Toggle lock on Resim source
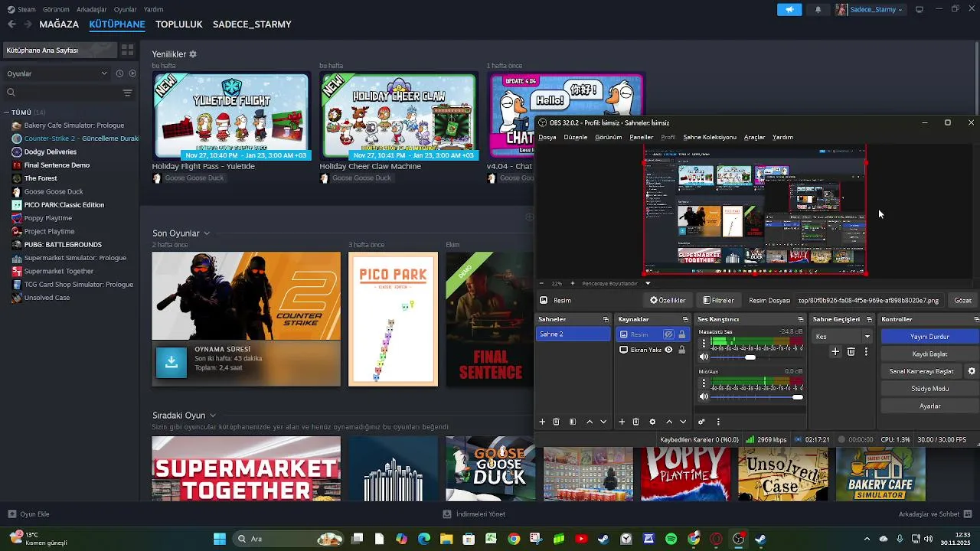The width and height of the screenshot is (980, 551). click(681, 334)
